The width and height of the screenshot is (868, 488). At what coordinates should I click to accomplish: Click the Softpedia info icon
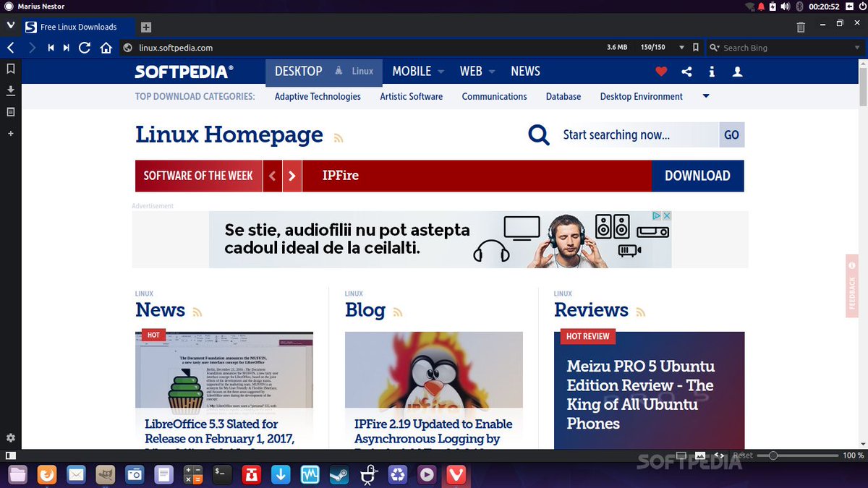click(712, 72)
